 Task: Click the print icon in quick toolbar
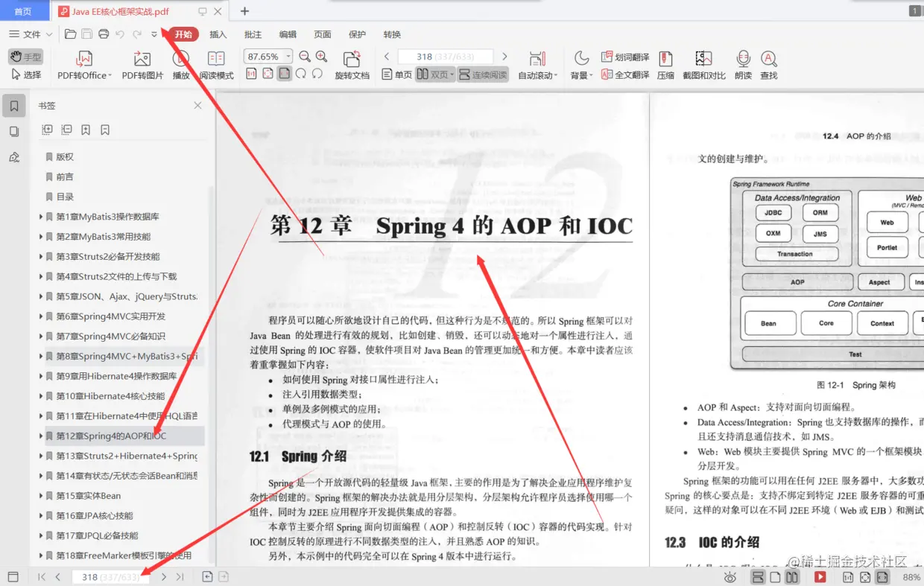104,34
